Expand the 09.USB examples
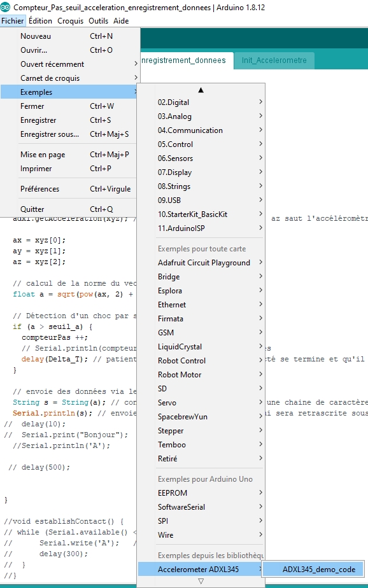 (x=201, y=200)
